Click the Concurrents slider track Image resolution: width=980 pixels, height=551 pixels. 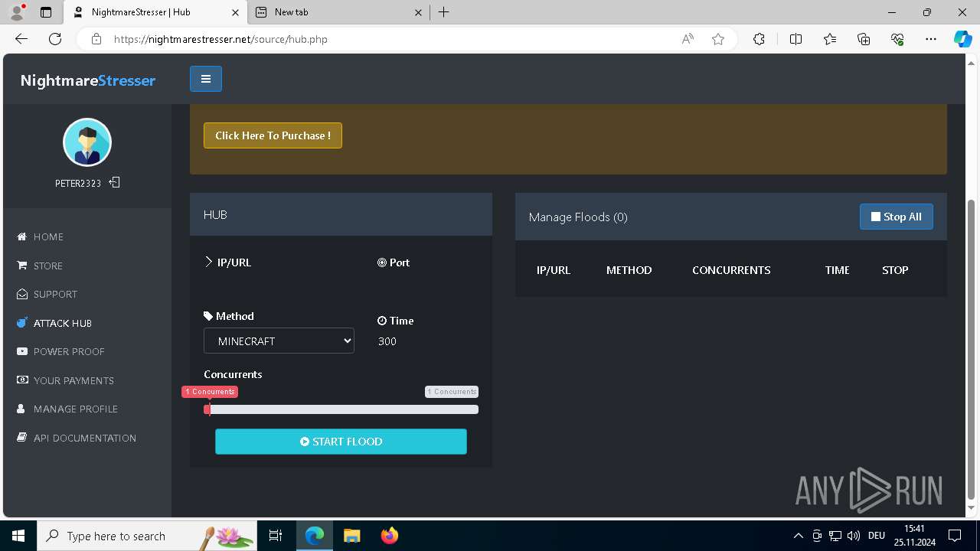341,409
